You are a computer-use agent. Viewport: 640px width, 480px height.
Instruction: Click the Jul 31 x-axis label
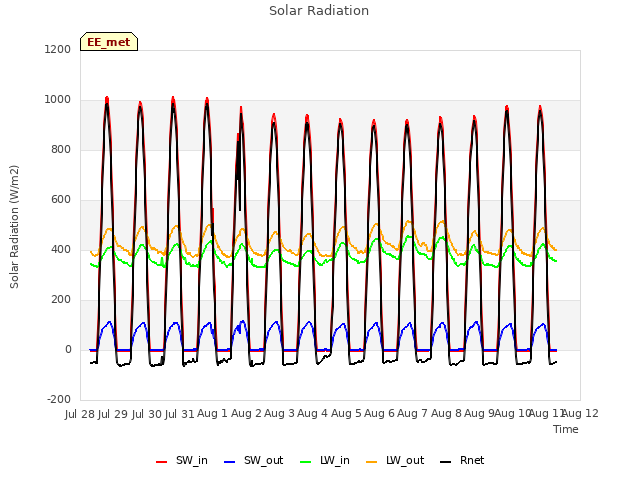179,414
